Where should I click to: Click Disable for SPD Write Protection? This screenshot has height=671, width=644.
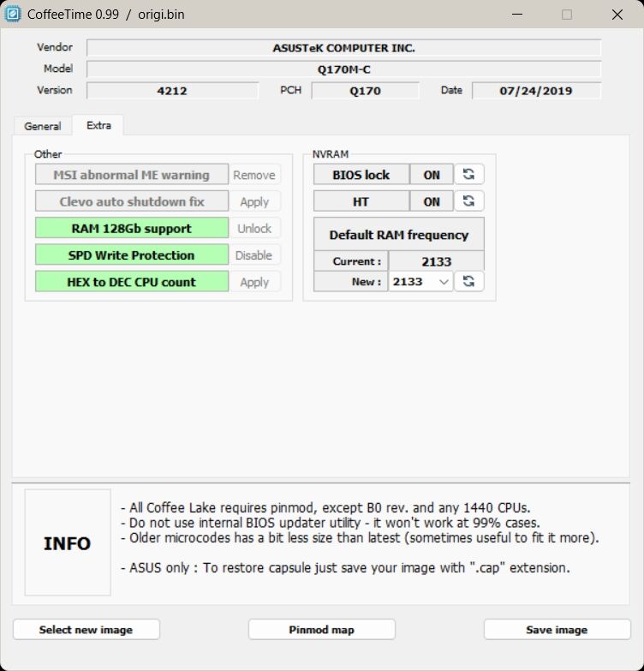pyautogui.click(x=254, y=255)
